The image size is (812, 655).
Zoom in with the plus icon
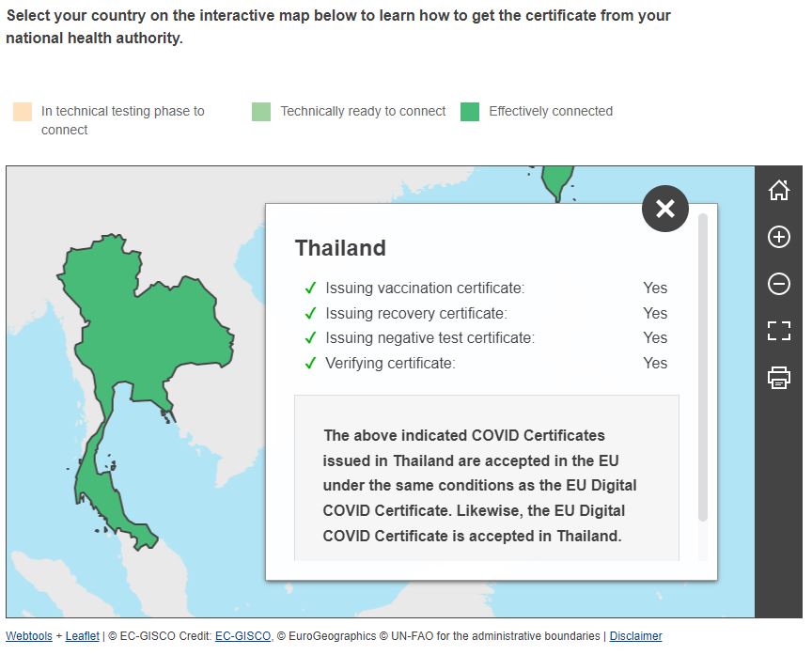point(778,237)
